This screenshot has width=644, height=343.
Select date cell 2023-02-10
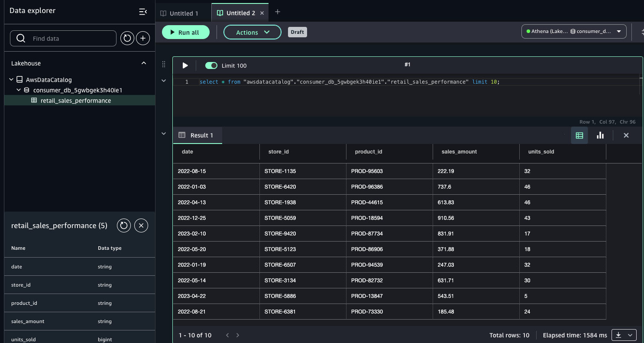216,234
